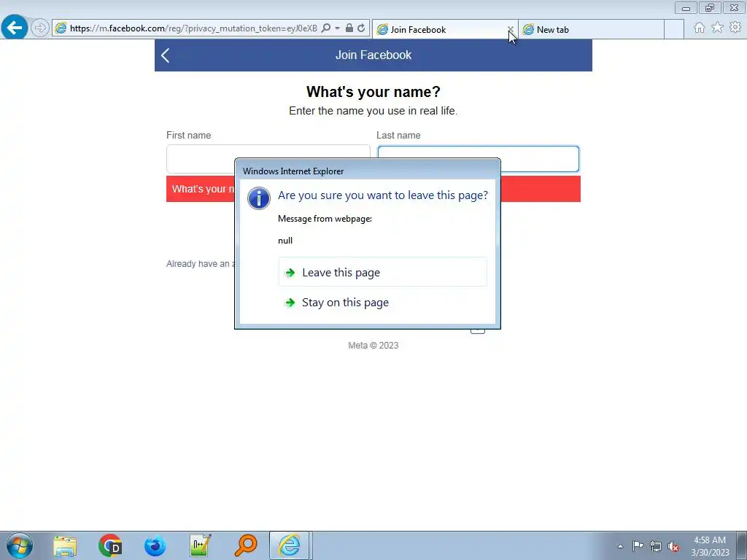Open the orange magnifier taskbar app
Viewport: 747px width, 560px height.
coord(246,546)
